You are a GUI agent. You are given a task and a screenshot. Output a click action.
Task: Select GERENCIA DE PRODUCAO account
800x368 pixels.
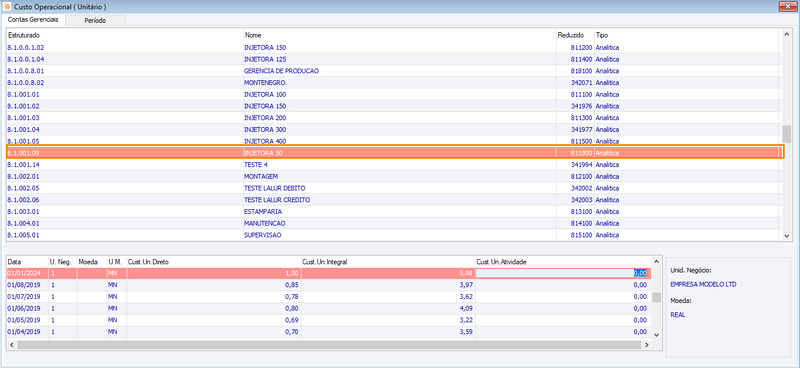(x=393, y=71)
